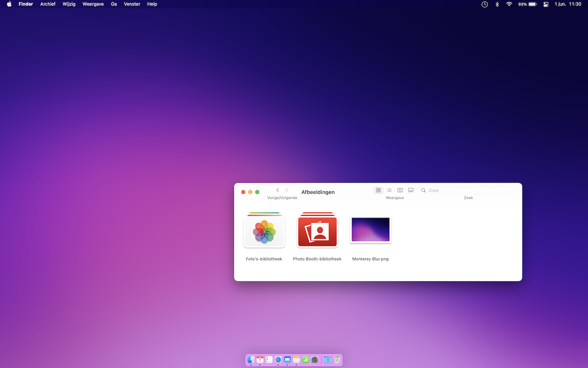
Task: Open the Archief menu
Action: (48, 4)
